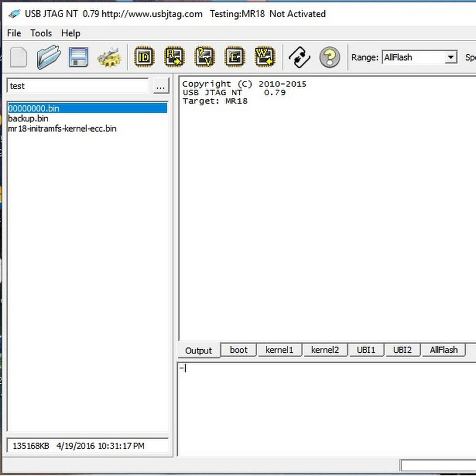
Task: Click the chip Verify icon
Action: click(x=205, y=57)
